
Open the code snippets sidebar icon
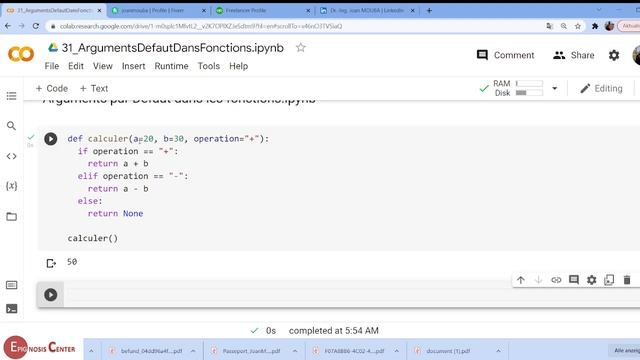pyautogui.click(x=11, y=156)
